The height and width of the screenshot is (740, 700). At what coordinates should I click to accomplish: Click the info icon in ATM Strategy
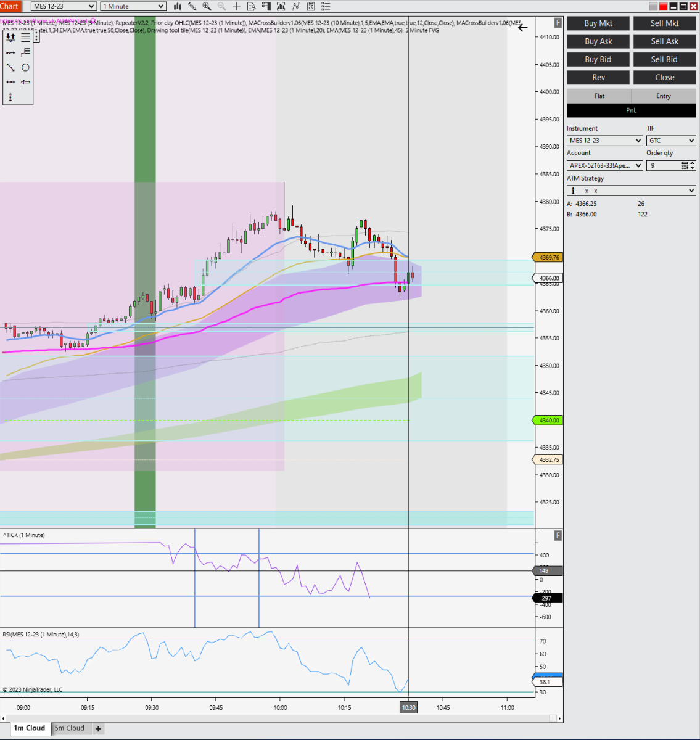(x=574, y=191)
